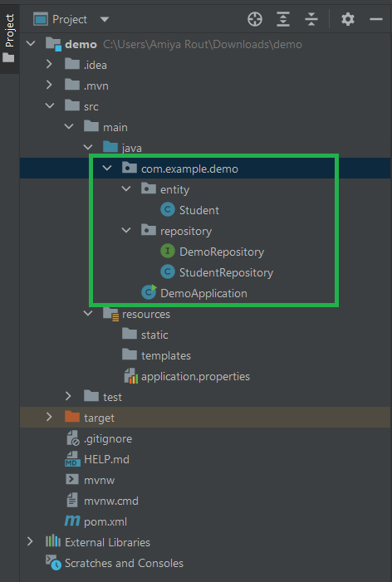The height and width of the screenshot is (582, 392).
Task: Expand the .idea folder
Action: coord(49,65)
